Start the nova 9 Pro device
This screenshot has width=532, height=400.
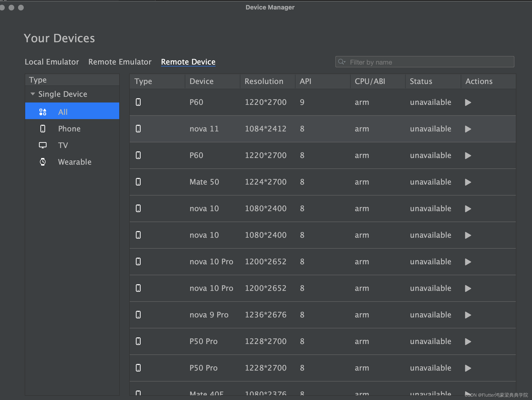[x=468, y=315]
